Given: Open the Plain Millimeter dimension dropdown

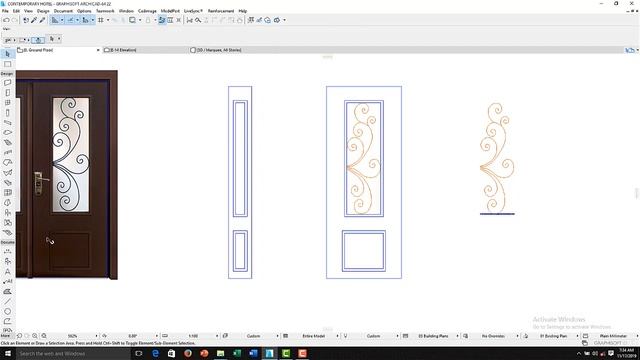Looking at the screenshot, I should point(637,336).
